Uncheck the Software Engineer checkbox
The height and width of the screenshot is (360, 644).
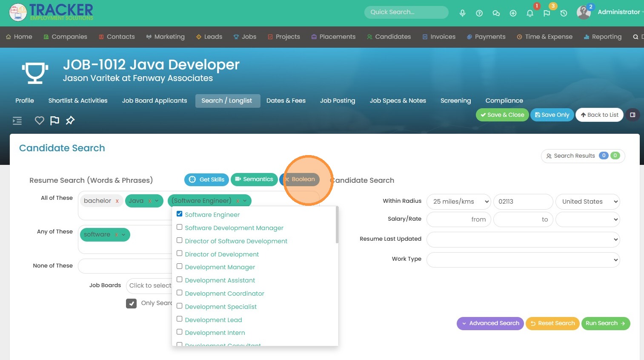(x=180, y=214)
